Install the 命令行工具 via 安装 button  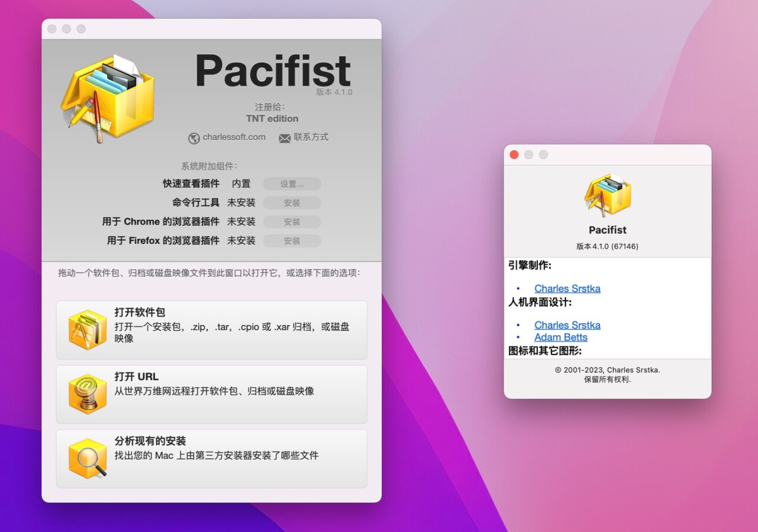point(292,203)
